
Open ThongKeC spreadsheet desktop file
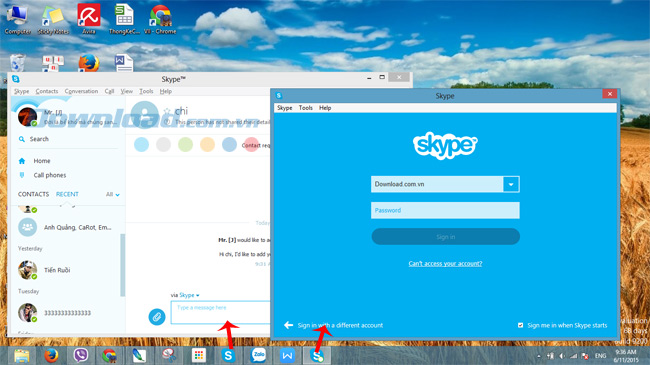[124, 19]
